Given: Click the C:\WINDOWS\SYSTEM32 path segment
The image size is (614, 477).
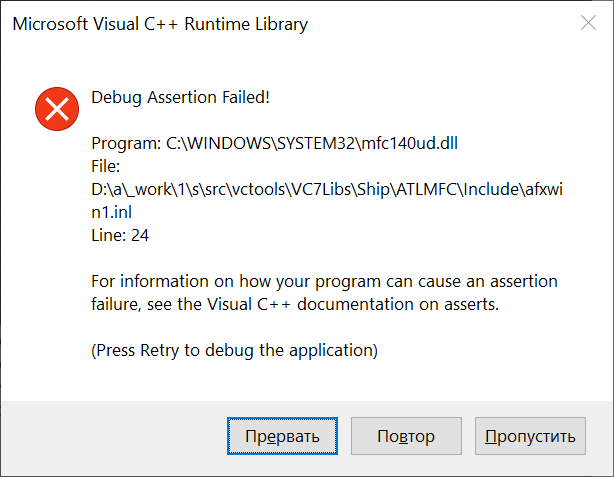Looking at the screenshot, I should pos(261,143).
